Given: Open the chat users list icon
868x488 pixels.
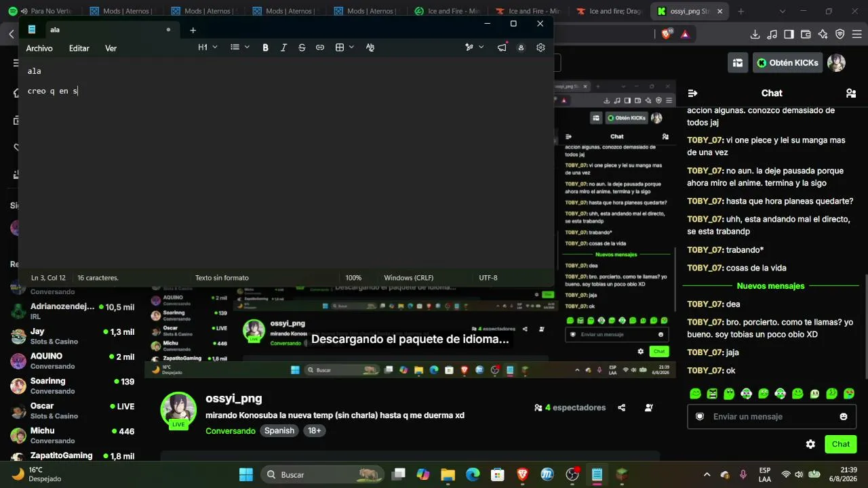Looking at the screenshot, I should tap(851, 93).
